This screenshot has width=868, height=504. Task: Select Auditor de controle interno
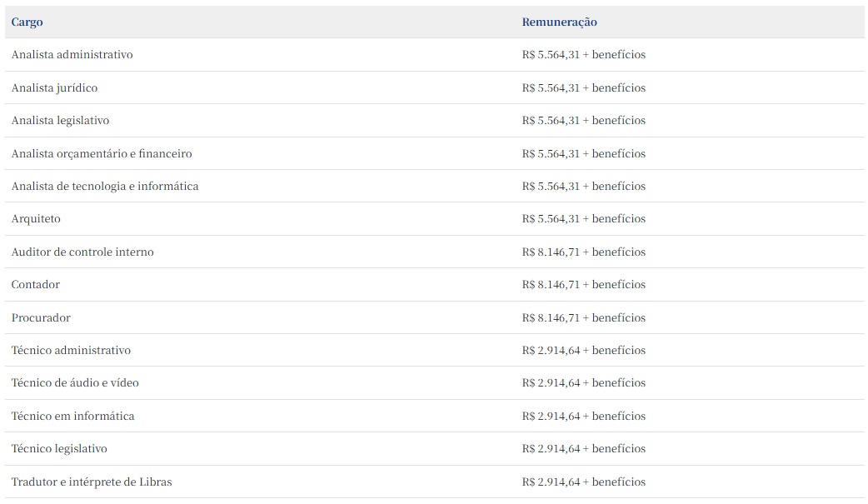pos(82,252)
